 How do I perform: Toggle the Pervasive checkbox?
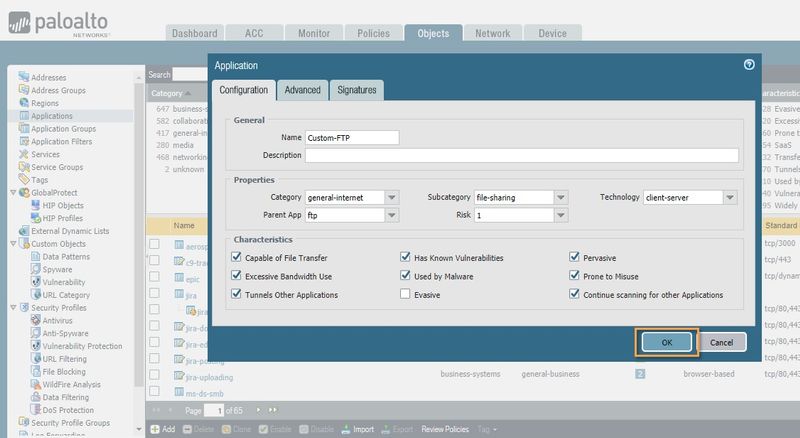[575, 257]
